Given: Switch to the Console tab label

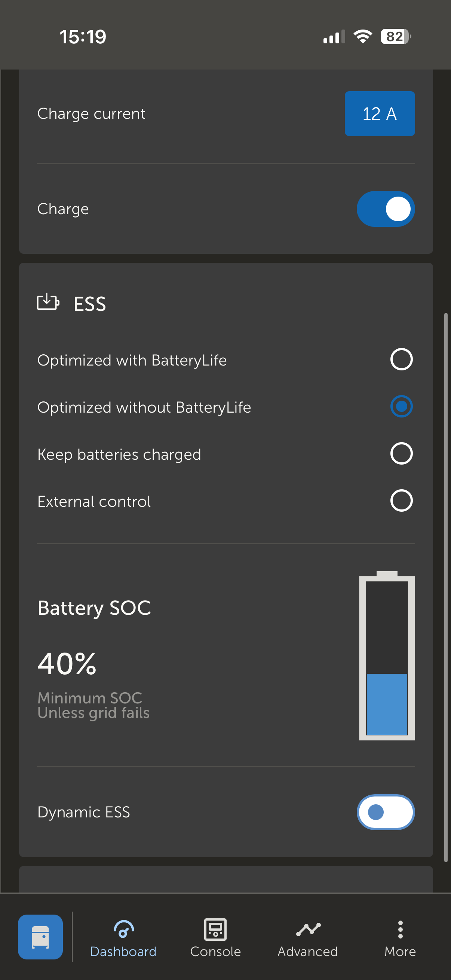Looking at the screenshot, I should (215, 952).
